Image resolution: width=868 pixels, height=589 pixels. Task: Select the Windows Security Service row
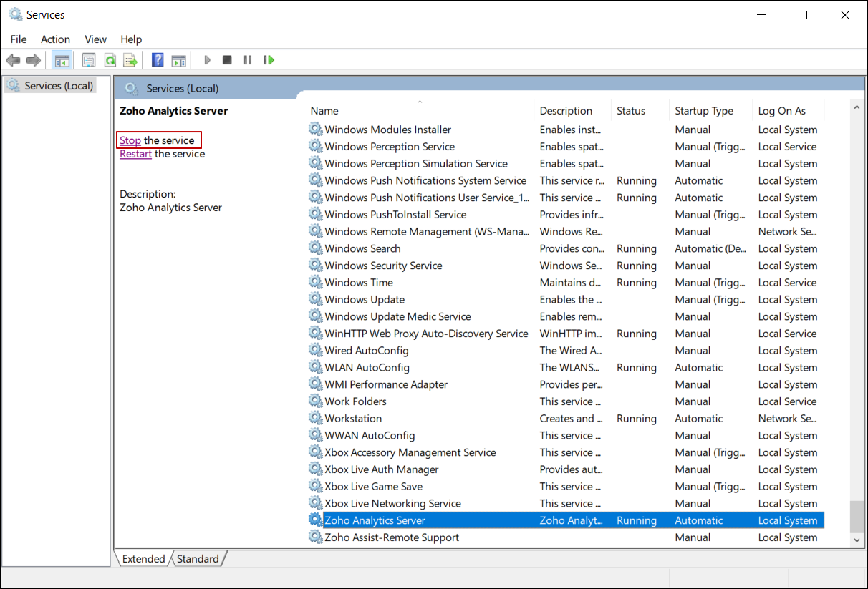566,266
